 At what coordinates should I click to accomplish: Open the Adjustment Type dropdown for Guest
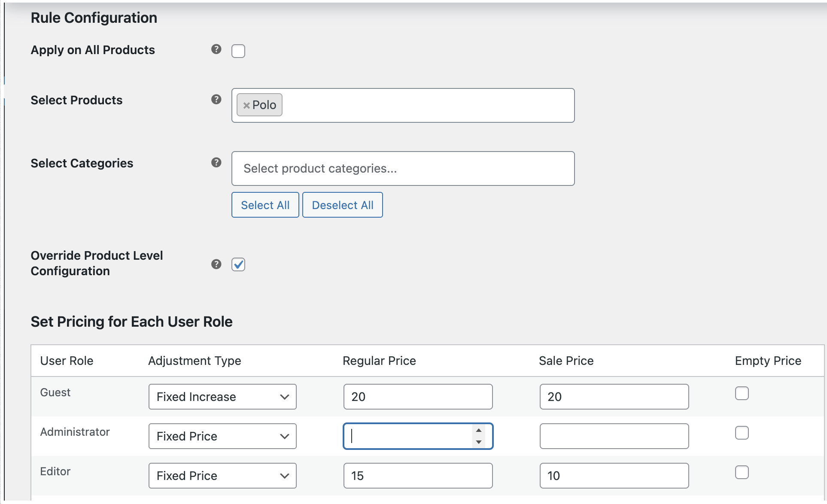[x=222, y=397]
